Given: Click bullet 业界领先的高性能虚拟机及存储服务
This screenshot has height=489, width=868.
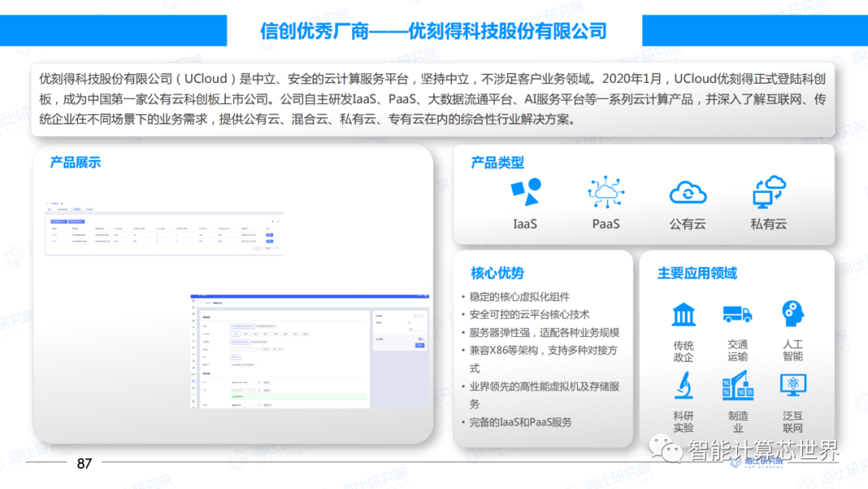Looking at the screenshot, I should coord(544,395).
